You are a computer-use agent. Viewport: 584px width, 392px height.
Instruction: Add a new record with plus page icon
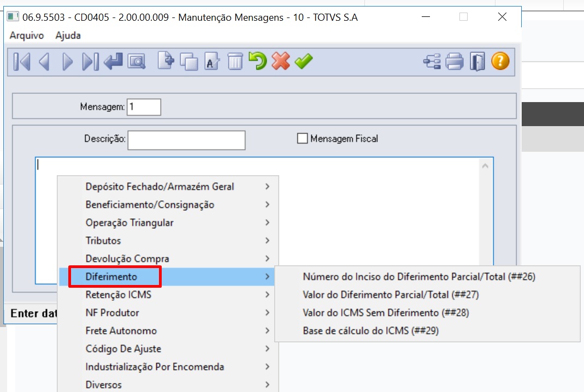coord(166,61)
